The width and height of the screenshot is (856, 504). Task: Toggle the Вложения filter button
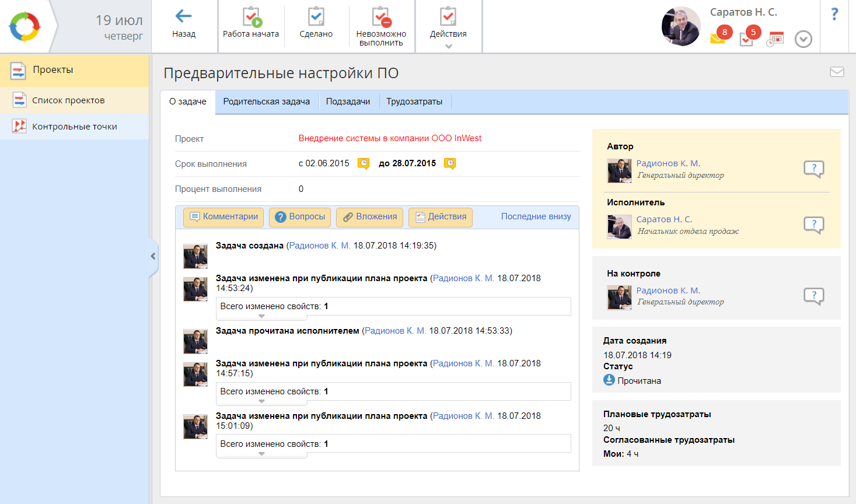pos(369,217)
